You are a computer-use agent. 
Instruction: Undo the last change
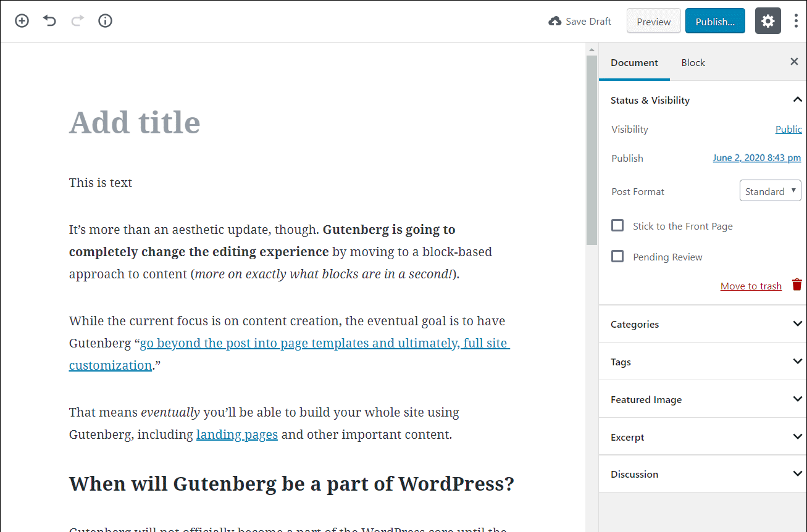coord(50,21)
